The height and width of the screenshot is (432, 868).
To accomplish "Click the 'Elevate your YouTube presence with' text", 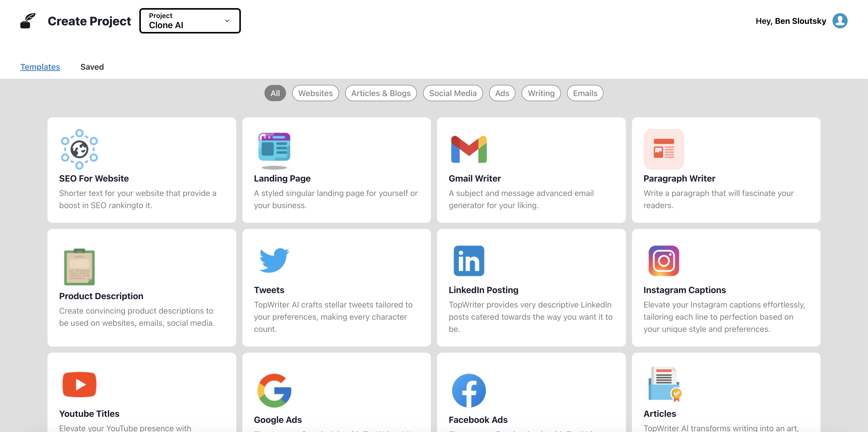I will (x=125, y=428).
